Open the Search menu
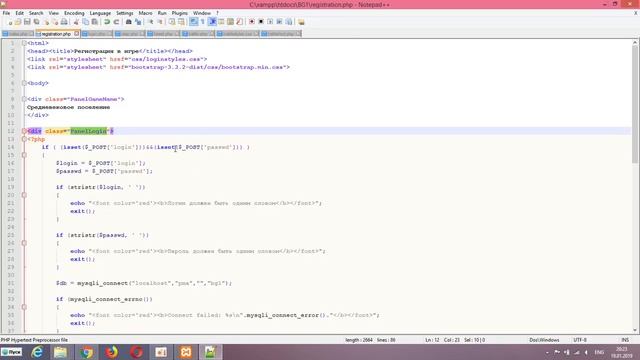This screenshot has height=360, width=640. pos(36,13)
